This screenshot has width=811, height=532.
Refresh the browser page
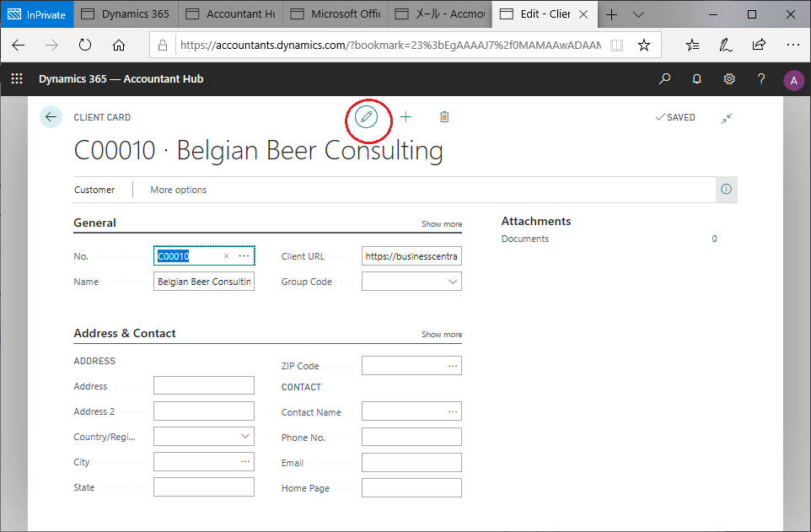85,46
